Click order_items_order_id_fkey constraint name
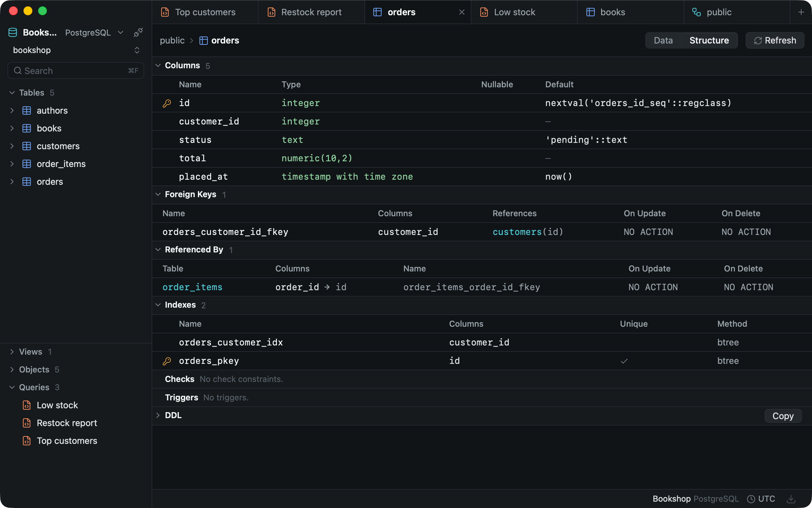The image size is (812, 508). click(471, 287)
